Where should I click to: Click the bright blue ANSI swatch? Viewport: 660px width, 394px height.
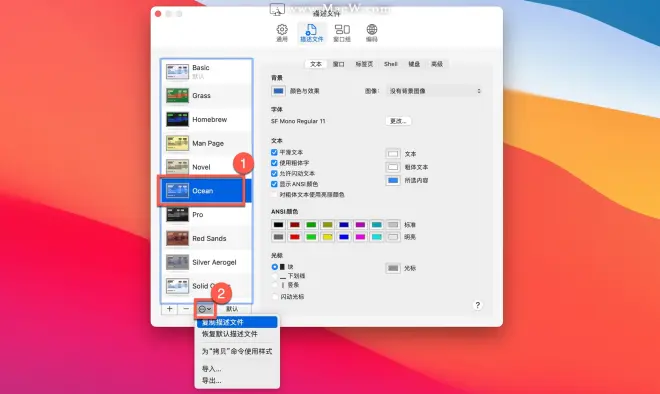[344, 237]
